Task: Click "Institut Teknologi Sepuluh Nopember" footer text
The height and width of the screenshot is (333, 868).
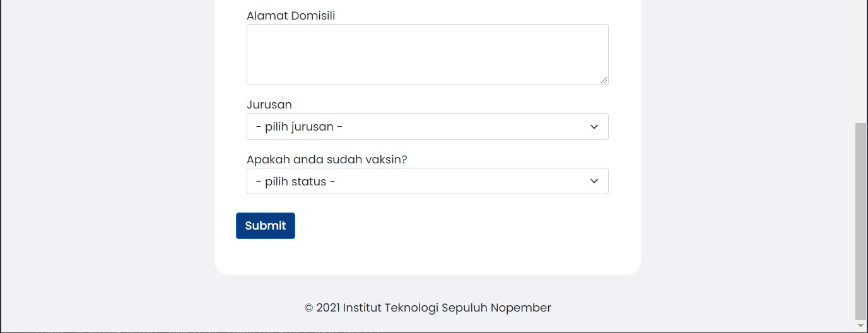Action: click(x=447, y=308)
